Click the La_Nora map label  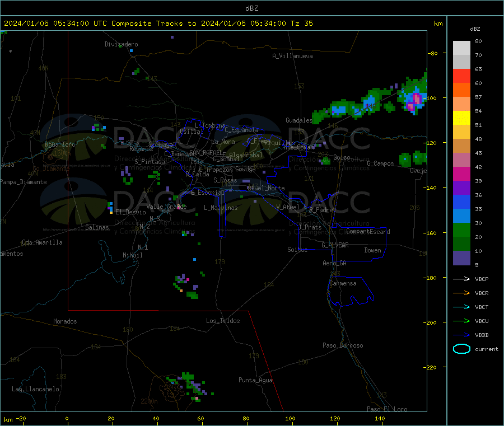coord(223,142)
